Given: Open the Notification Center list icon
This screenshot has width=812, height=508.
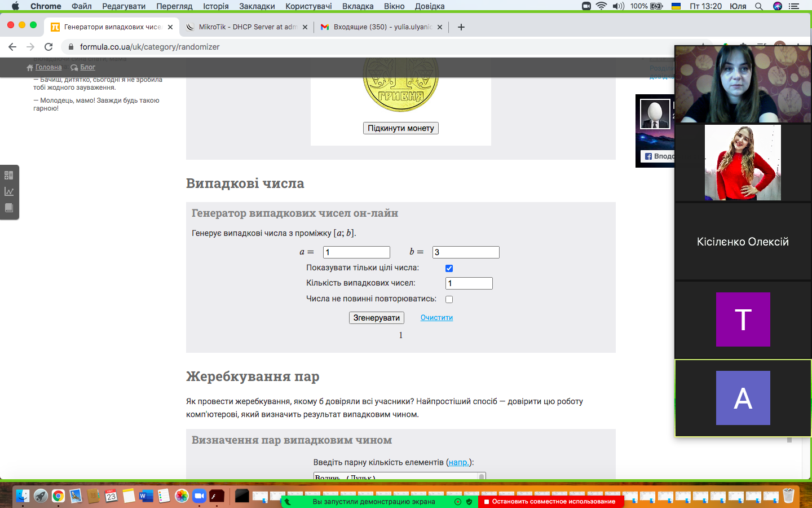Looking at the screenshot, I should 795,6.
